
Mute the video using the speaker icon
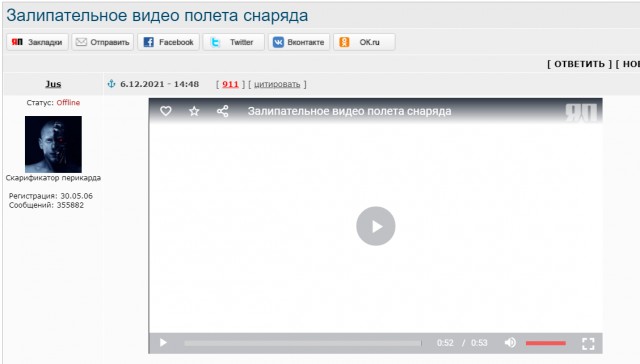click(x=510, y=343)
